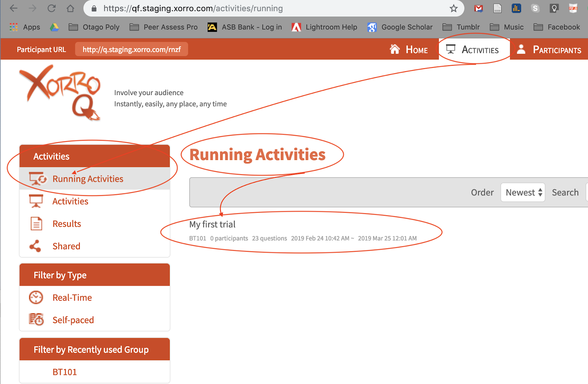Open the blue chart extension icon
This screenshot has height=384, width=588.
(516, 8)
